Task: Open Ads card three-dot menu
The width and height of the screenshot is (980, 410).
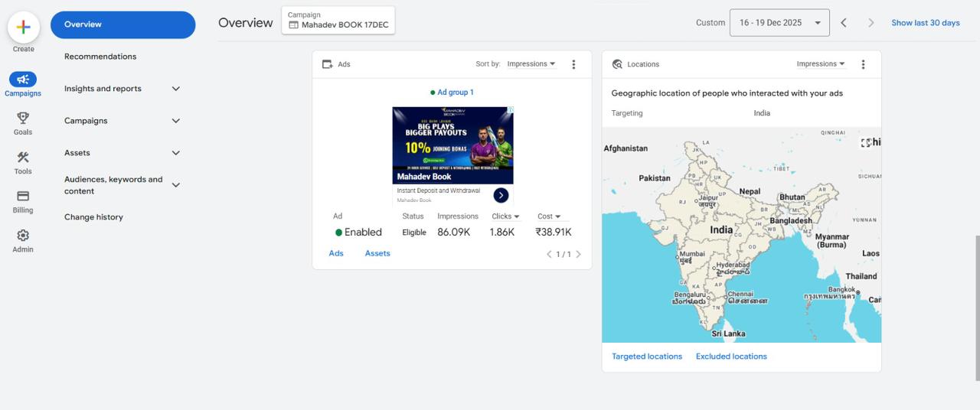Action: [573, 64]
